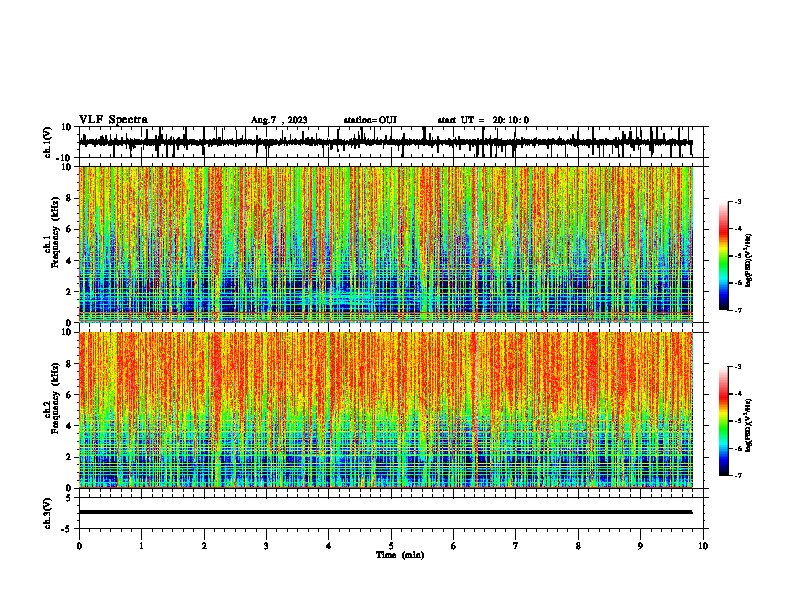792x612 pixels.
Task: Click the ch.1 spectrogram color scale bar
Action: click(724, 256)
